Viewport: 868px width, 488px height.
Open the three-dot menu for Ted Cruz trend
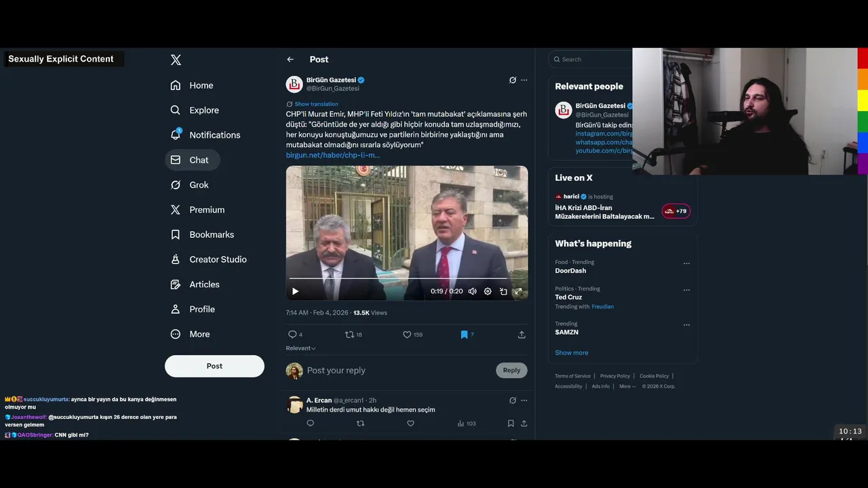(686, 289)
